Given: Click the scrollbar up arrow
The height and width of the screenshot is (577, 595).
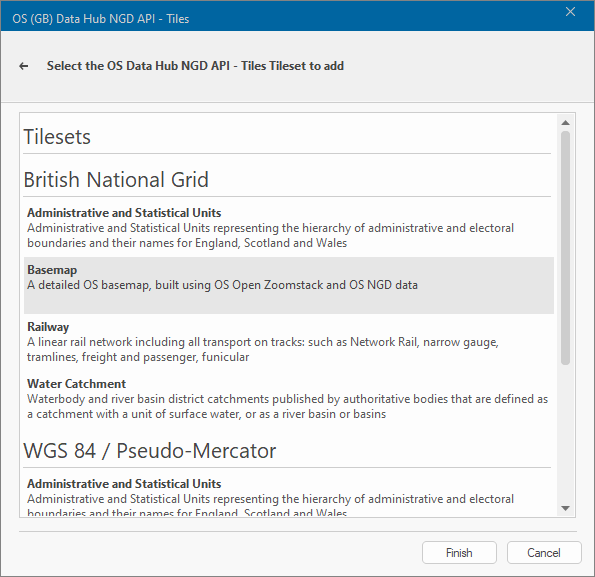Looking at the screenshot, I should click(565, 123).
